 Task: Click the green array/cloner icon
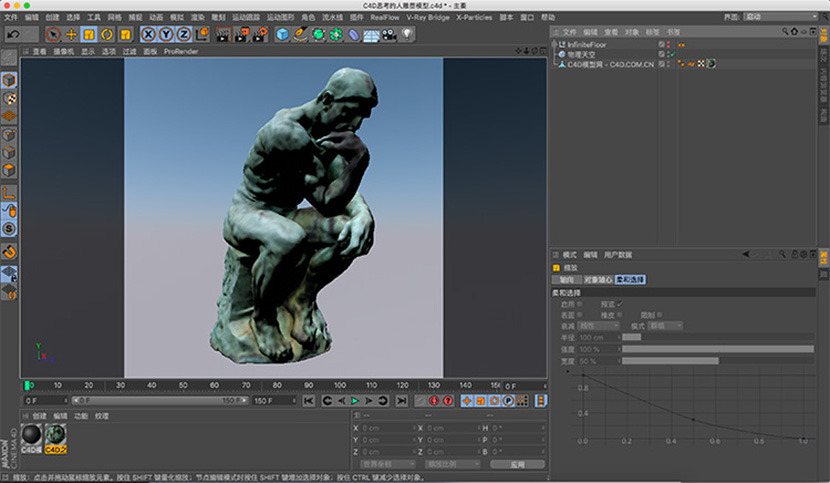(336, 35)
